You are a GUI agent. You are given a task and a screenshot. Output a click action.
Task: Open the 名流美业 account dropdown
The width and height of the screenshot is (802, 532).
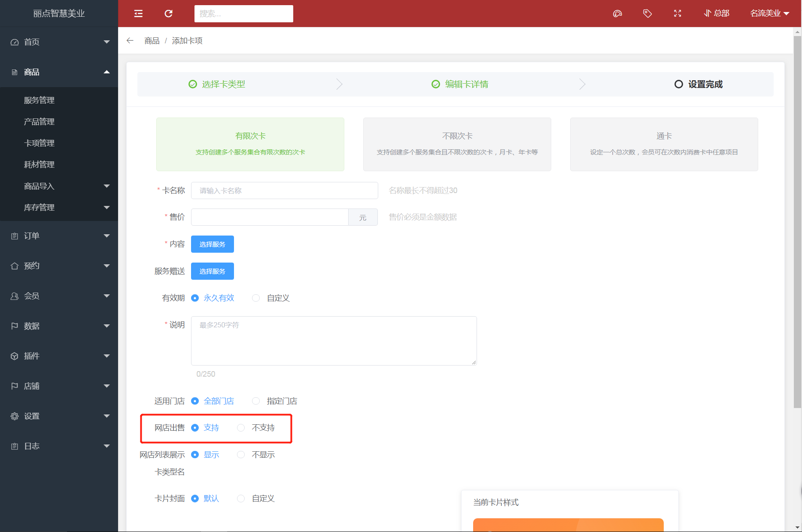pos(770,13)
